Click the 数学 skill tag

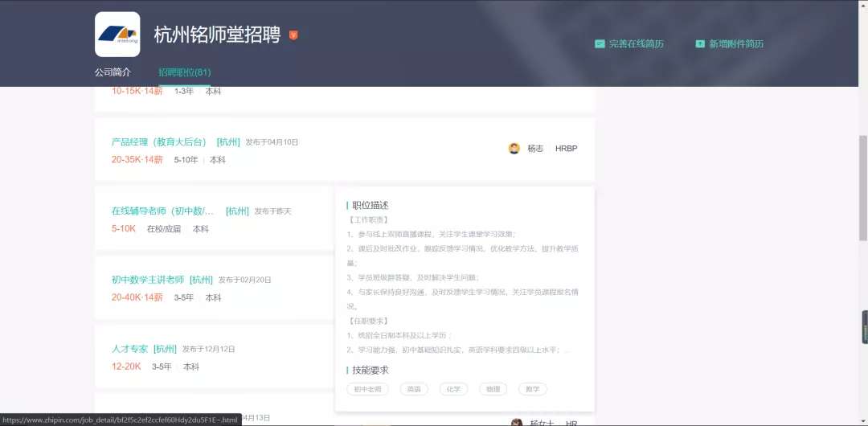tap(533, 389)
